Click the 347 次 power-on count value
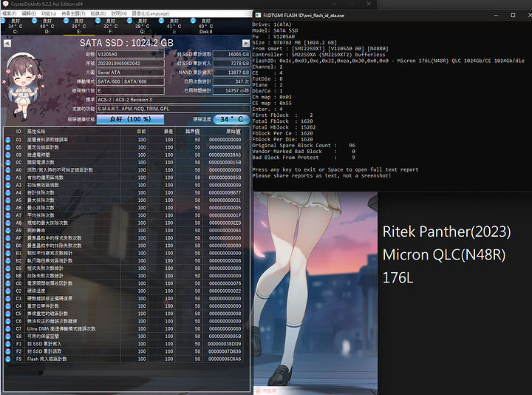 pyautogui.click(x=231, y=81)
